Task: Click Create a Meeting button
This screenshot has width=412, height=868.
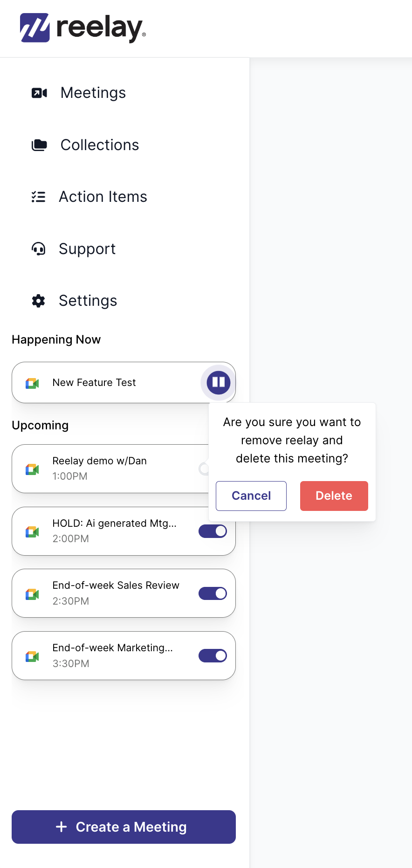Action: 124,827
